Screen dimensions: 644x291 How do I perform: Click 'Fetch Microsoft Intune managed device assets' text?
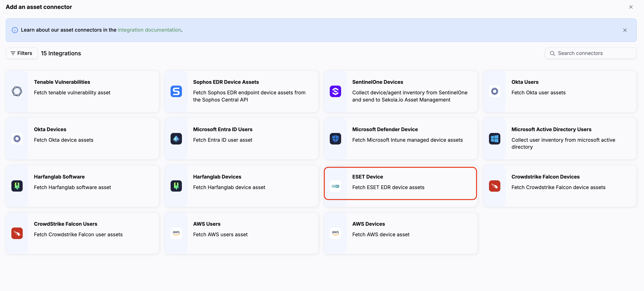pyautogui.click(x=407, y=140)
